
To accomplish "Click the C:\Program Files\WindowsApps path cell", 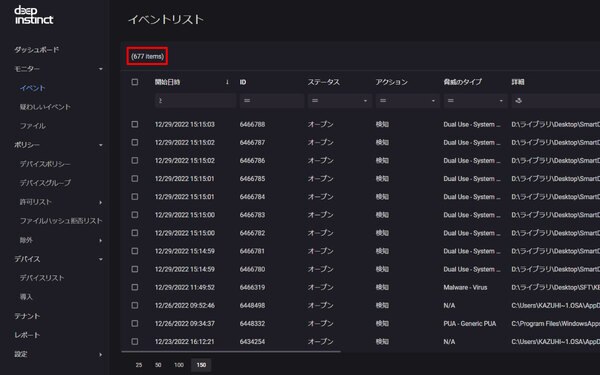I will click(x=556, y=324).
